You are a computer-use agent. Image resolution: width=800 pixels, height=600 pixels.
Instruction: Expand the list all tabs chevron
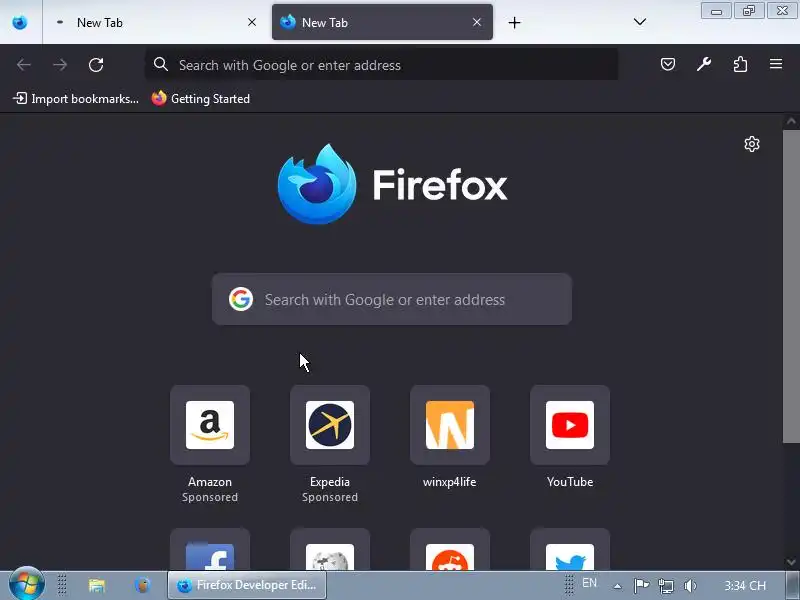click(639, 22)
